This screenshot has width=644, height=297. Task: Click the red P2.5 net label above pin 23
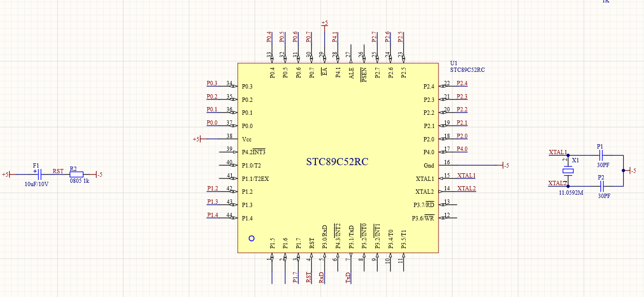400,37
